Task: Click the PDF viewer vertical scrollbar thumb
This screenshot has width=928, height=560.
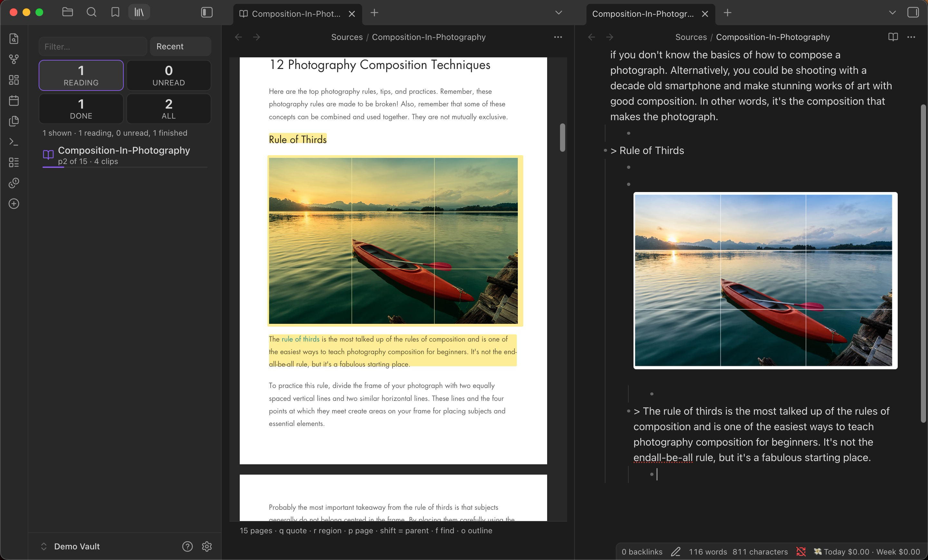Action: pyautogui.click(x=562, y=138)
